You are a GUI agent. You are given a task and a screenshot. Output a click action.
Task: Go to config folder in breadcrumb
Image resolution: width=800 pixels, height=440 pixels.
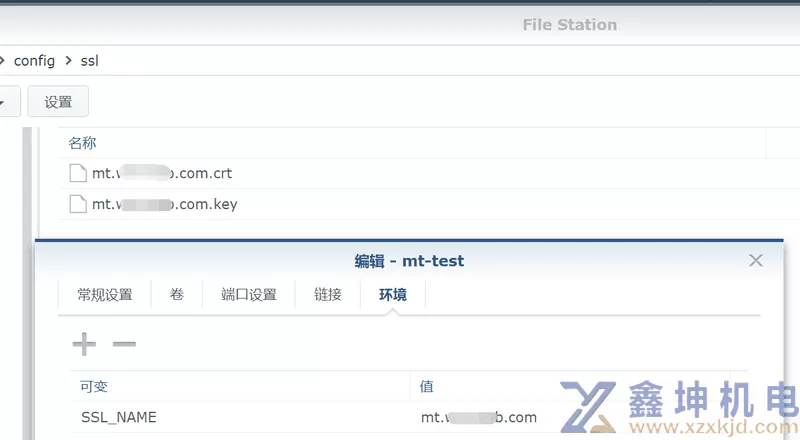coord(34,61)
